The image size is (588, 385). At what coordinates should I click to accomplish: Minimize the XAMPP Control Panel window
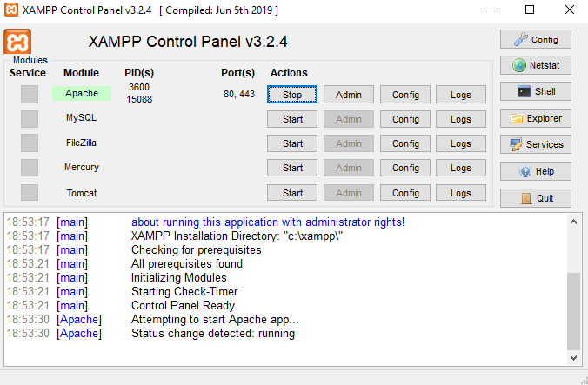click(491, 10)
